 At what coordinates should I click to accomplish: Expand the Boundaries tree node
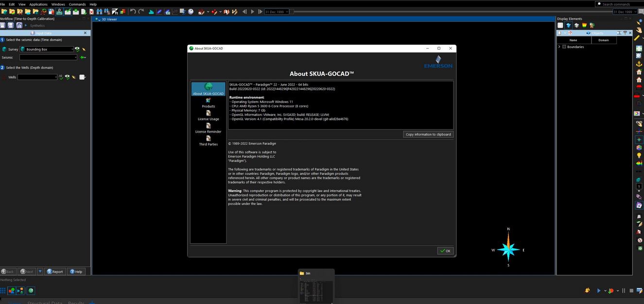click(x=559, y=47)
